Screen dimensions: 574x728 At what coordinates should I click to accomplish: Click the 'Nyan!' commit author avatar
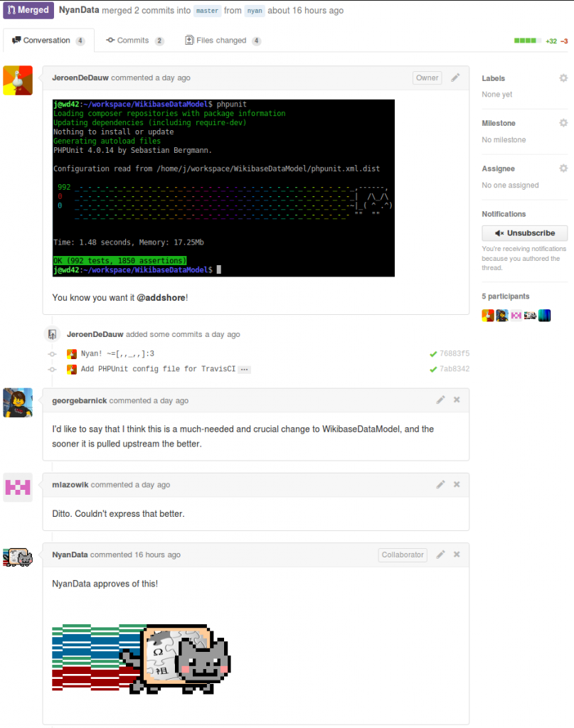72,354
